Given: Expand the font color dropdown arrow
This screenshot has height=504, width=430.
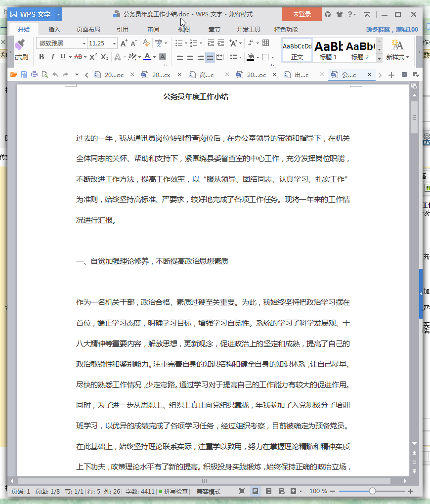Looking at the screenshot, I should 155,57.
